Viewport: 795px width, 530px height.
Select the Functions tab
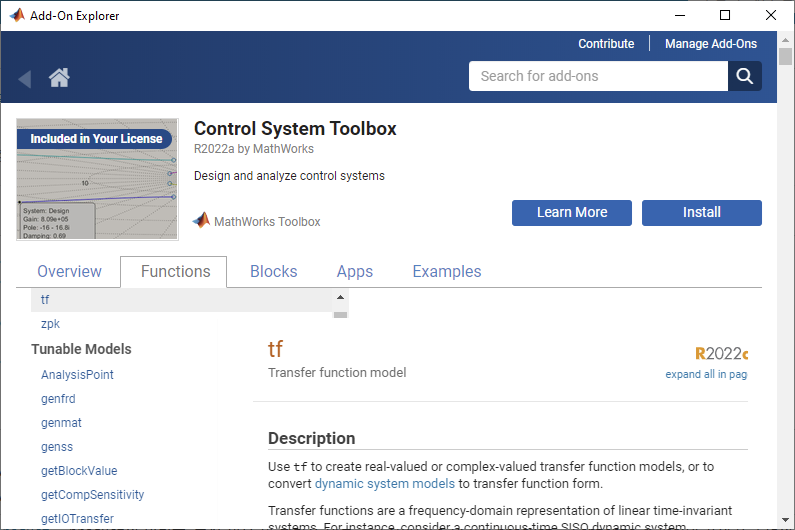pos(175,271)
